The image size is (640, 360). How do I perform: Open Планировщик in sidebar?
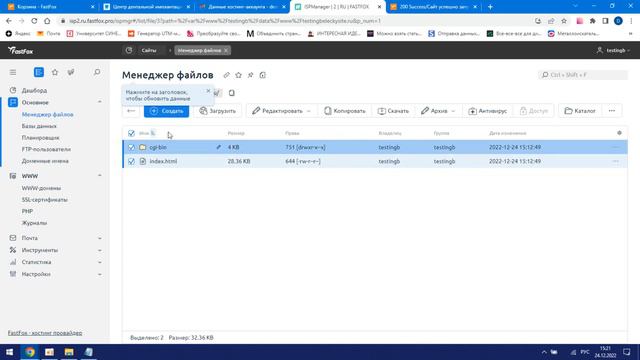(x=40, y=138)
